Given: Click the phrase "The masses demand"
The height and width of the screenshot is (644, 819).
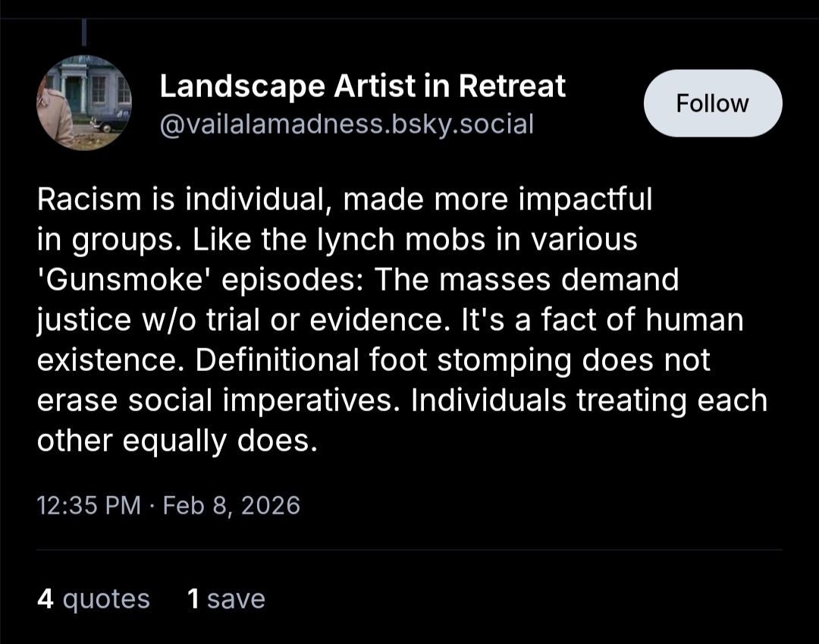Looking at the screenshot, I should tap(526, 280).
